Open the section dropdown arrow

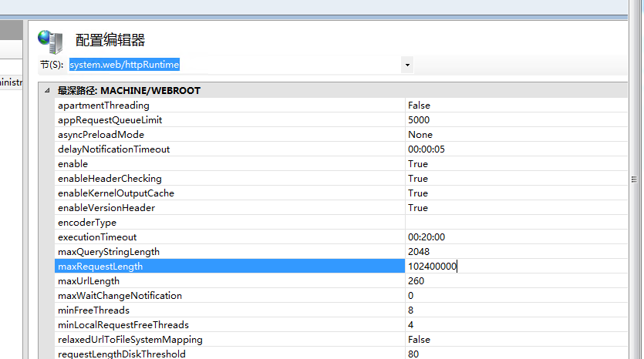point(406,65)
